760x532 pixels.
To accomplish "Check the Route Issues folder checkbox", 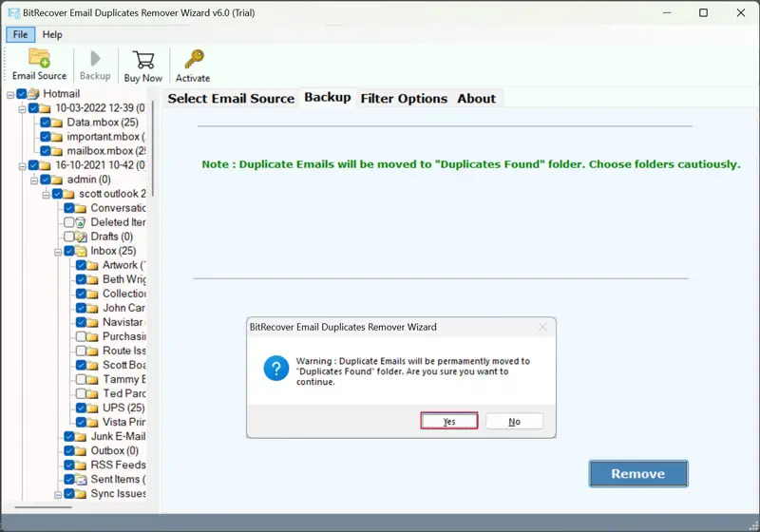I will pyautogui.click(x=81, y=351).
